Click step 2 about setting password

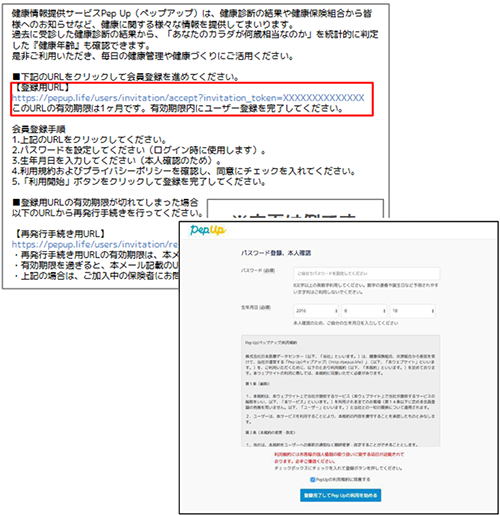[139, 150]
